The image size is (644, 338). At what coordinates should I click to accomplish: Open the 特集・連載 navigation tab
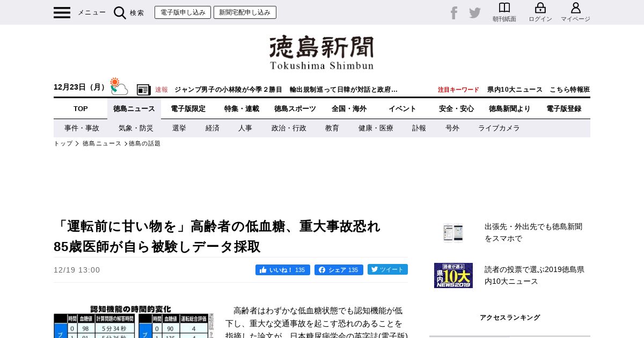pos(241,108)
